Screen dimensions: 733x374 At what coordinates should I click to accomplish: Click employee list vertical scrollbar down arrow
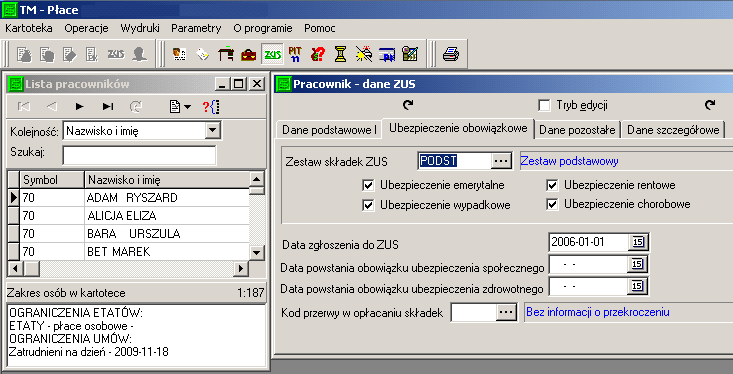[257, 252]
